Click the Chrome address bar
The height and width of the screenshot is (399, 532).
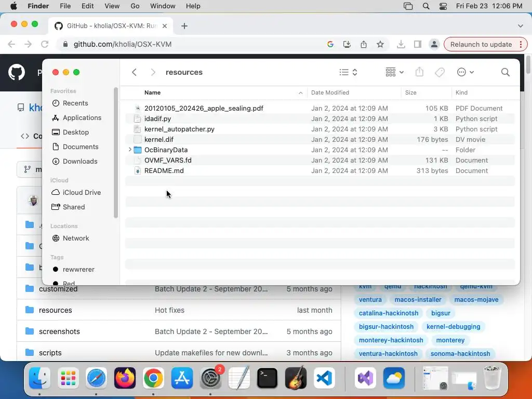tap(190, 45)
